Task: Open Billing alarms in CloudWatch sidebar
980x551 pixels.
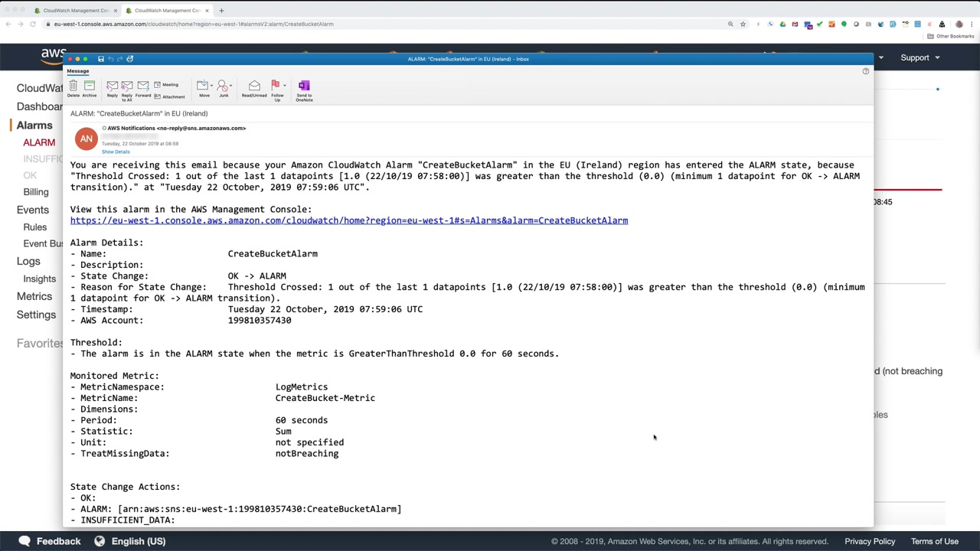Action: tap(36, 192)
